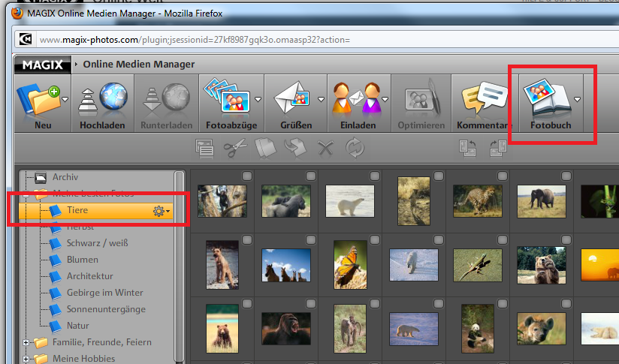Open the panda thumbnail
Viewport: 619px width, 364px height.
point(478,329)
